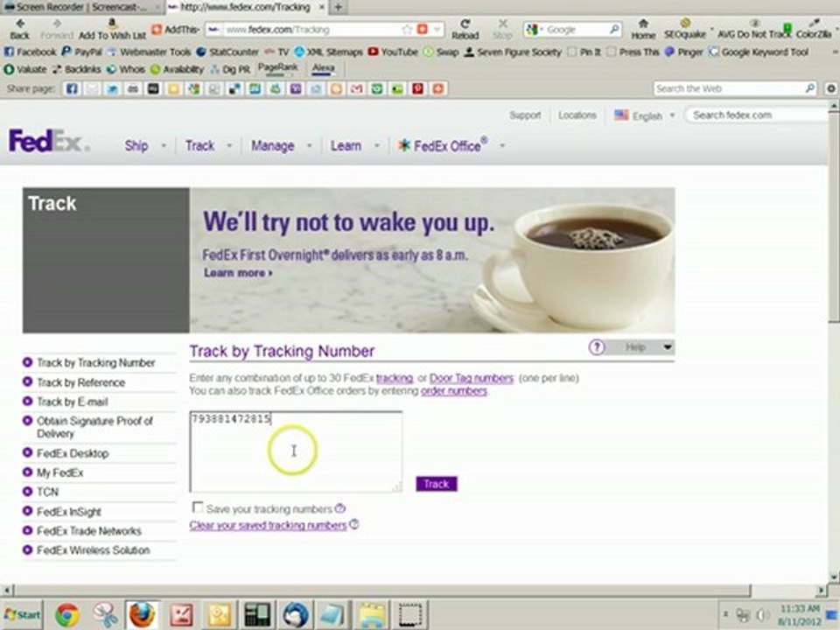Click the toolbar settings gear icon

pyautogui.click(x=831, y=88)
